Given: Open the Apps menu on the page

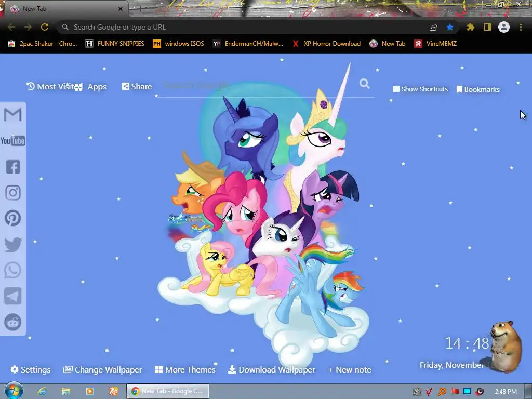Looking at the screenshot, I should pyautogui.click(x=91, y=87).
